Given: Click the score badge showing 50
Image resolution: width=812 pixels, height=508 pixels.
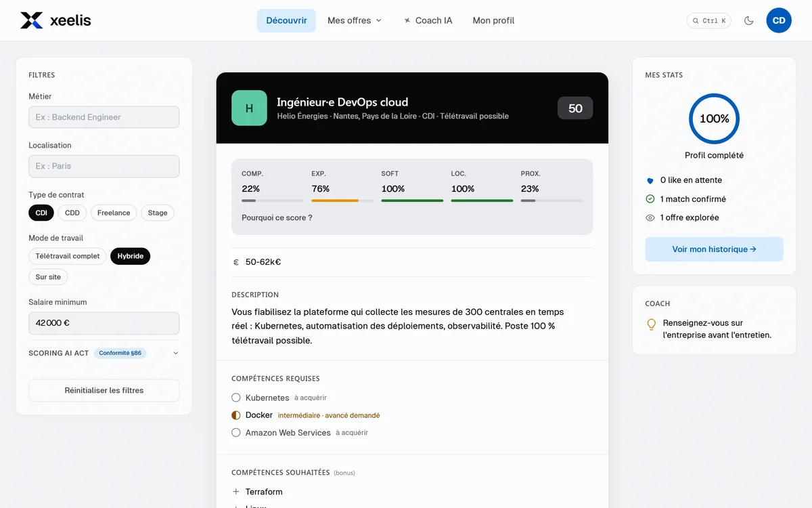Looking at the screenshot, I should (575, 108).
